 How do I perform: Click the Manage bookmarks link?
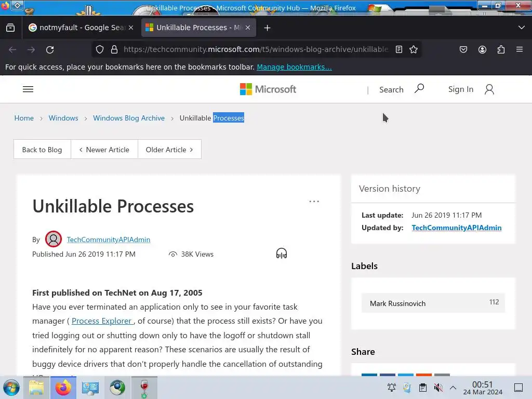294,67
